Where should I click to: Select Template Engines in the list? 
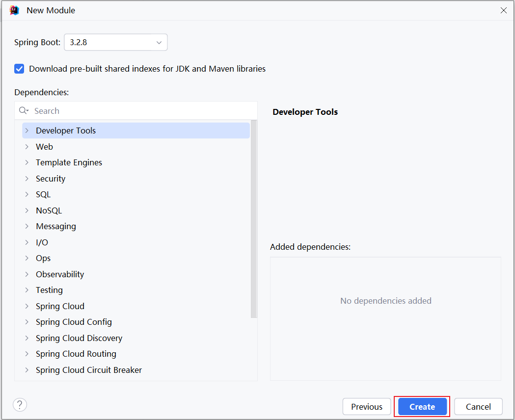point(69,162)
